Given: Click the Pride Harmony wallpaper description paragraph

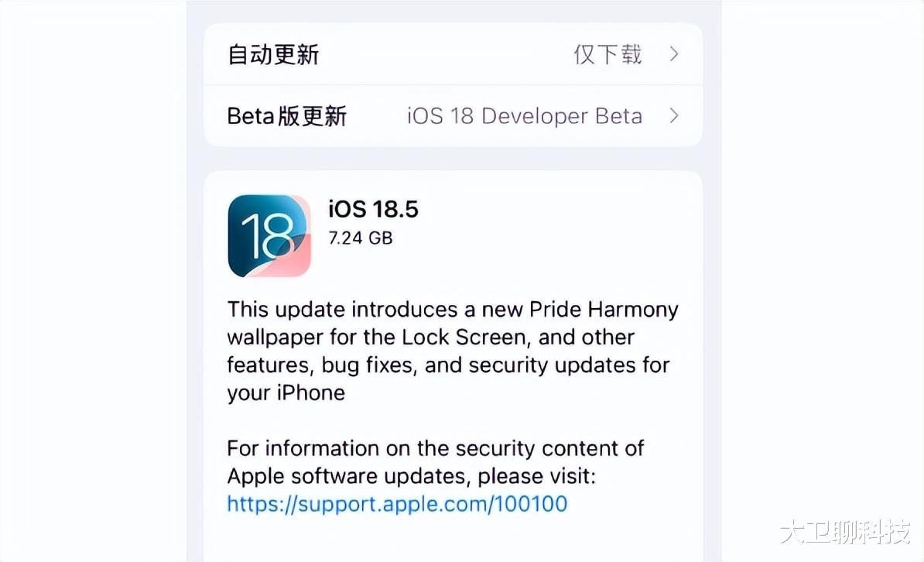Looking at the screenshot, I should click(x=453, y=351).
